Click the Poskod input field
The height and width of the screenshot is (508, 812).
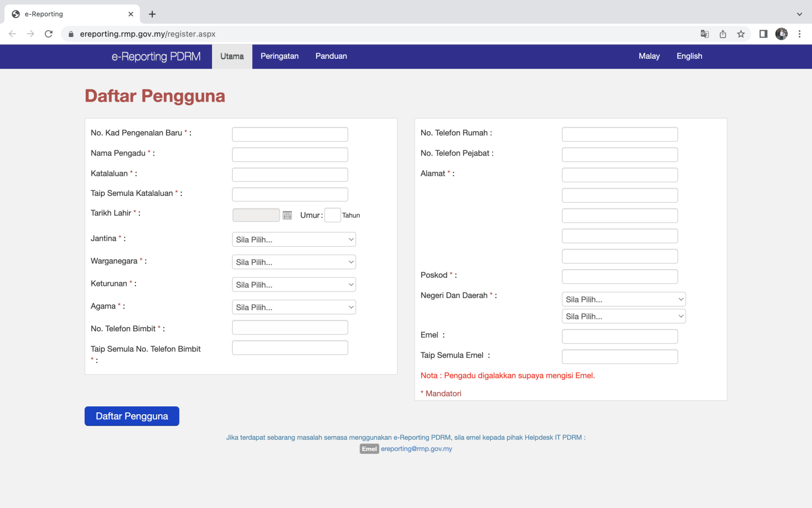pyautogui.click(x=620, y=276)
